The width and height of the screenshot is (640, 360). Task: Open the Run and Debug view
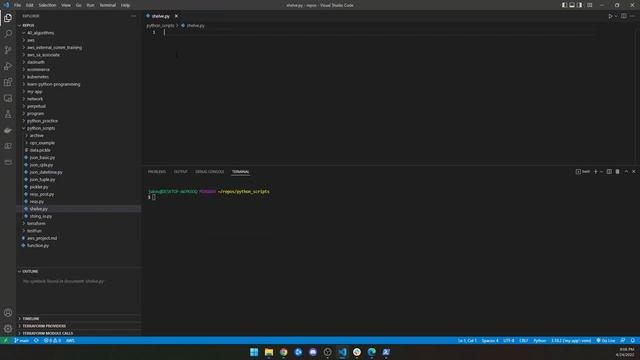point(8,66)
